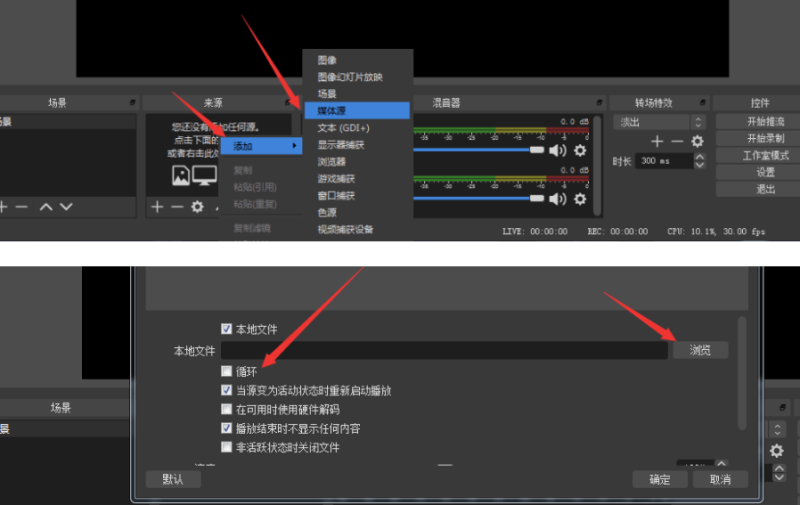Enable 在可用时使用硬件解码 checkbox

tap(227, 409)
